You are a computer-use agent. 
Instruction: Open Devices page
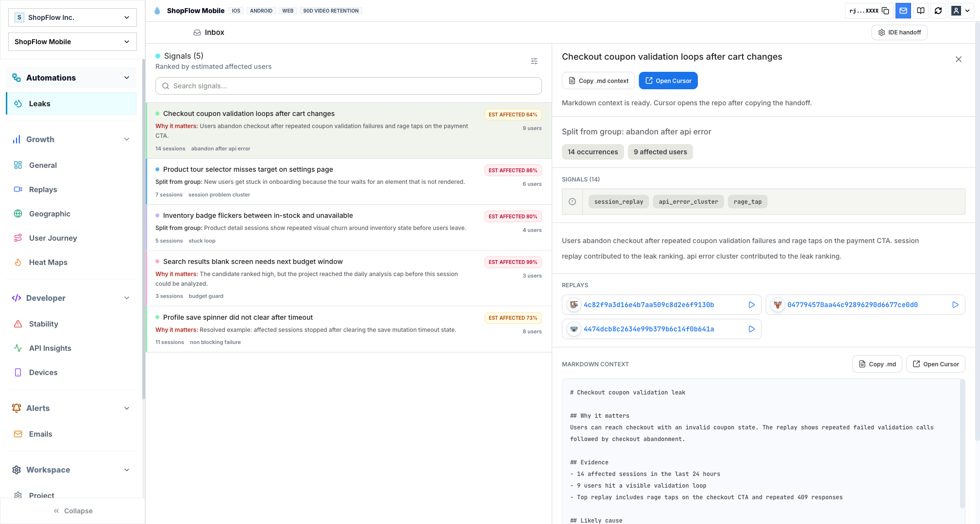coord(71,372)
